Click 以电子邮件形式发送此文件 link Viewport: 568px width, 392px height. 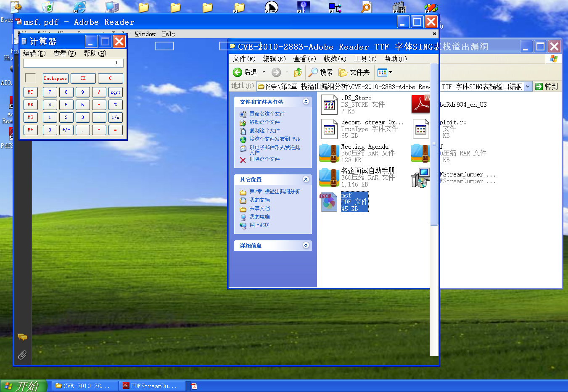(x=275, y=150)
